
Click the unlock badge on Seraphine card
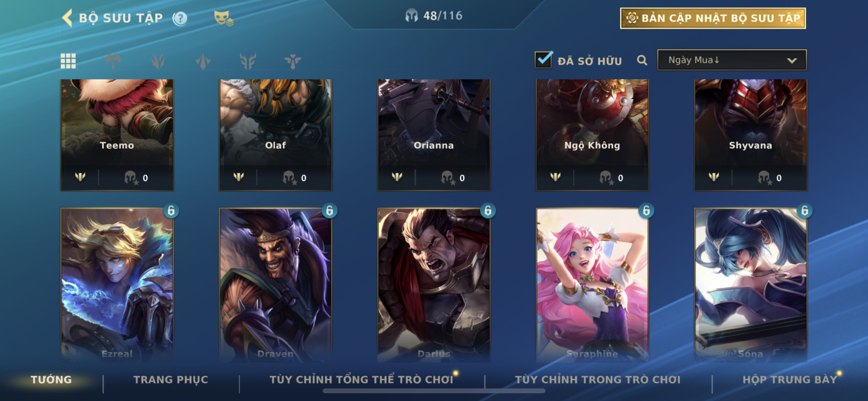coord(646,211)
